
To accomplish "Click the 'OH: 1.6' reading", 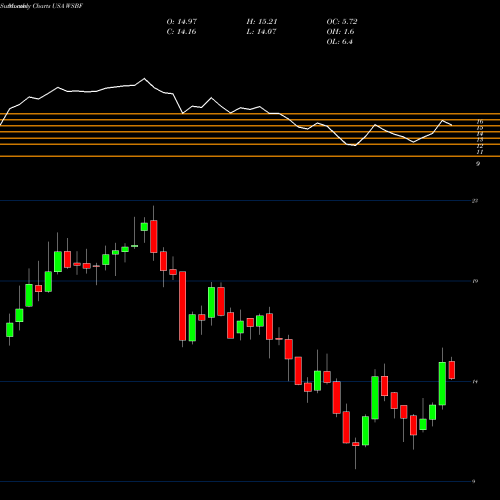I will [340, 32].
